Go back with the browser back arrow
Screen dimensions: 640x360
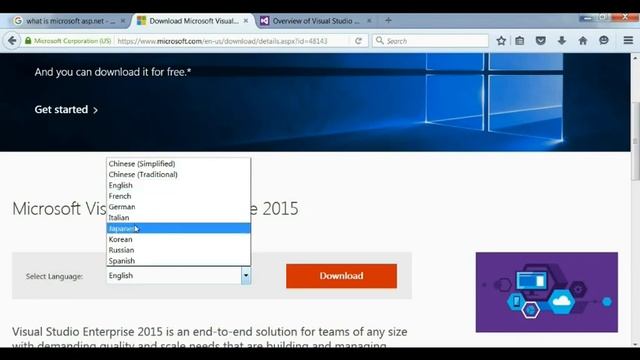coord(12,41)
